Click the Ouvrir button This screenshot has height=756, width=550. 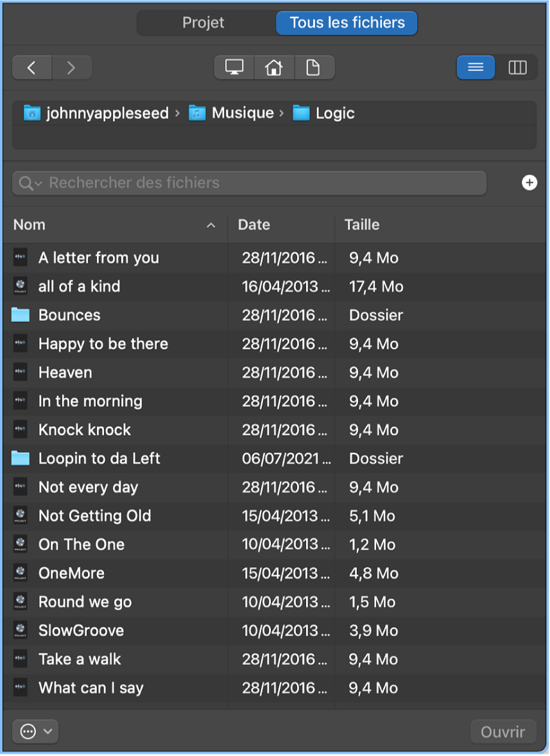pos(503,732)
